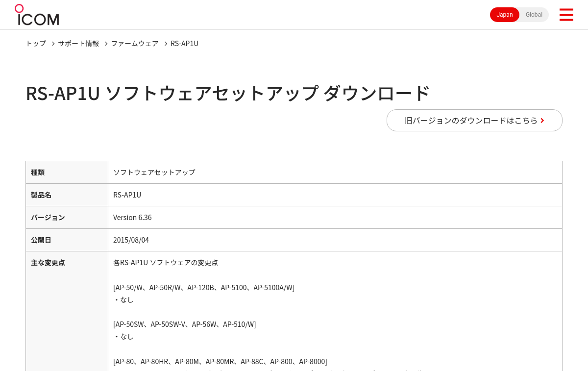Switch to the Global site

[534, 15]
